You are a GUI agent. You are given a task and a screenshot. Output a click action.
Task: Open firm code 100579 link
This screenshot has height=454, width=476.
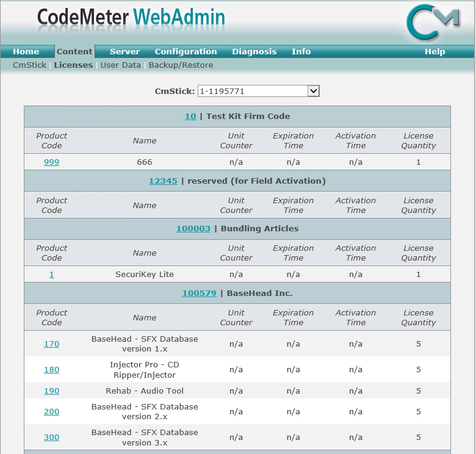point(199,293)
